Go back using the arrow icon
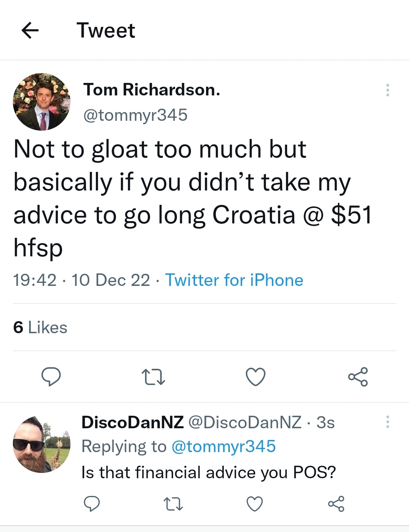 click(30, 30)
